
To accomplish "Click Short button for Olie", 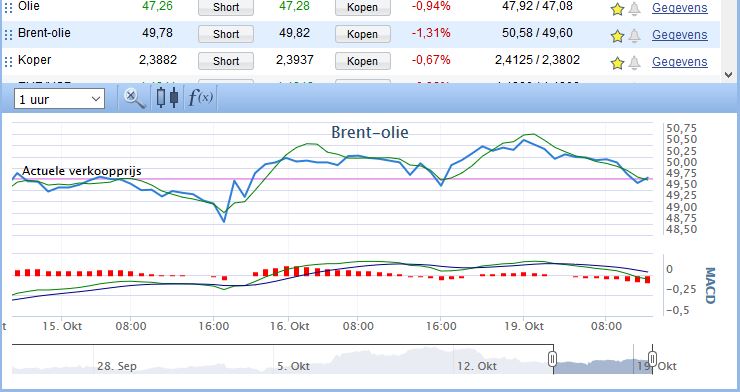I will coord(226,7).
